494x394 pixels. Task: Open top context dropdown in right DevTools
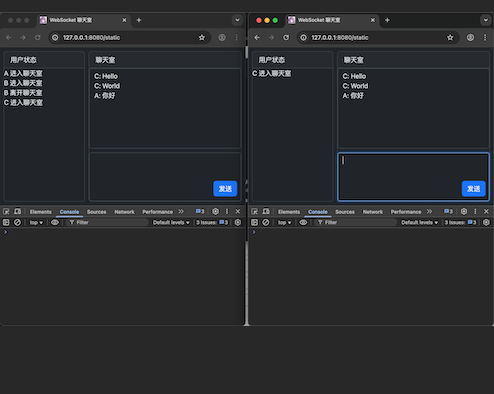285,222
